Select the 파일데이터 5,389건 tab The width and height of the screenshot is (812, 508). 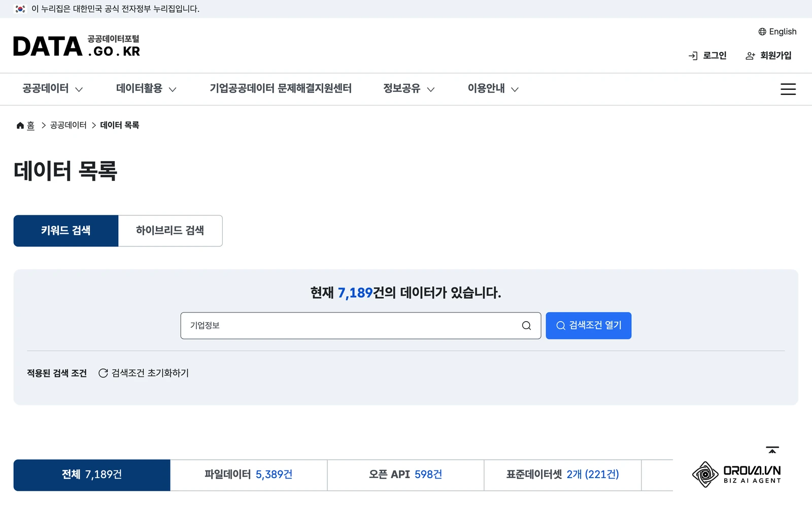[x=249, y=475]
